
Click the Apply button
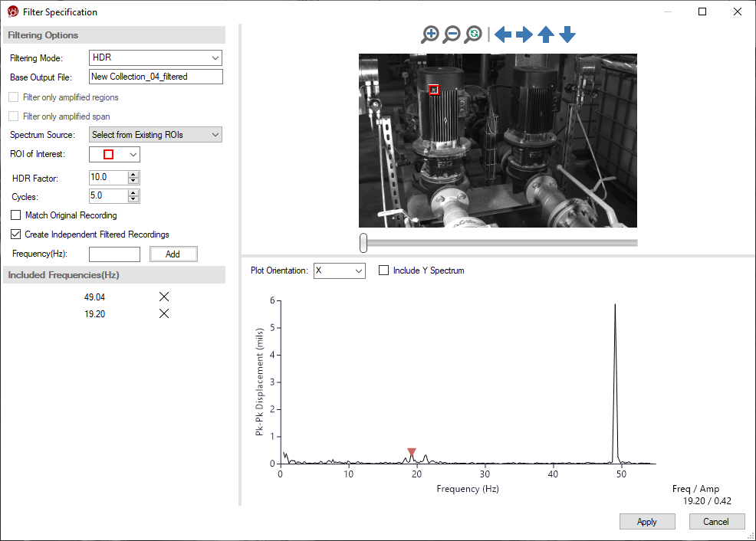pyautogui.click(x=646, y=521)
